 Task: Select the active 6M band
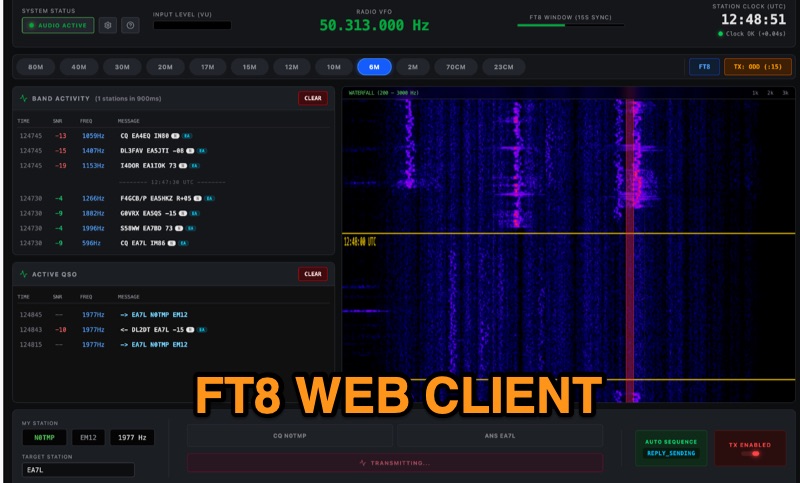374,67
